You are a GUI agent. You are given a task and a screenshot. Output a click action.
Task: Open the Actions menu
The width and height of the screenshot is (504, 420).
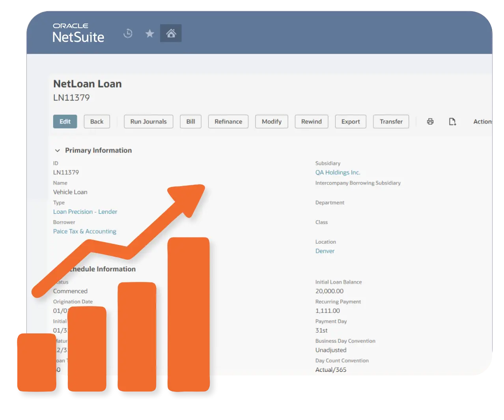click(483, 121)
